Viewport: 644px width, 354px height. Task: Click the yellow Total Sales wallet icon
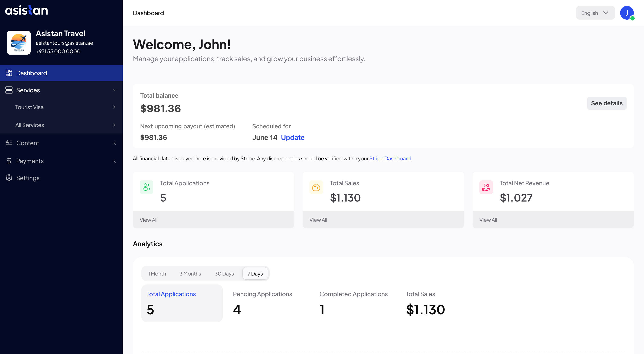point(316,187)
